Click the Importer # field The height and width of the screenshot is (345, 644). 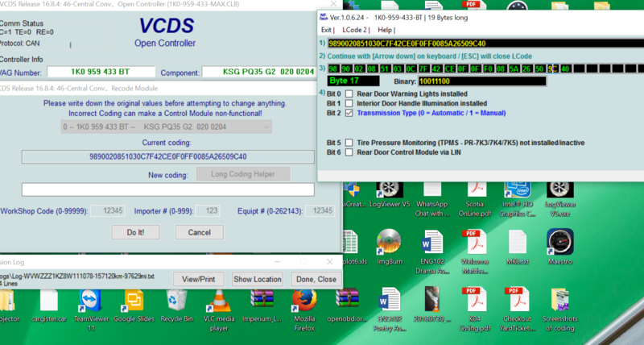(208, 211)
